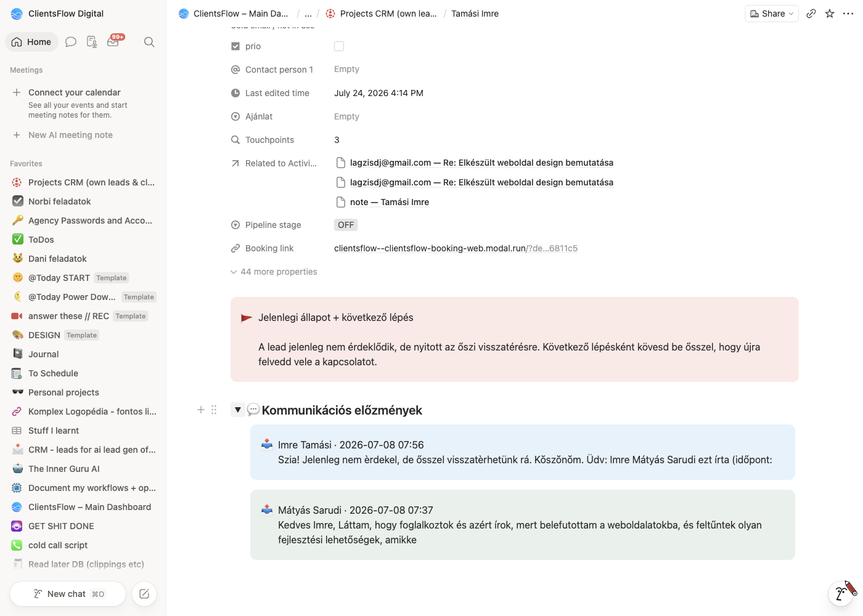Open the Share dropdown
This screenshot has height=616, width=863.
772,14
